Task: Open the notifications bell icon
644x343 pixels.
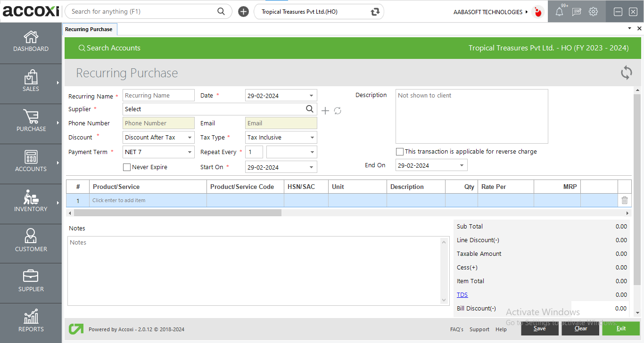Action: click(x=559, y=11)
